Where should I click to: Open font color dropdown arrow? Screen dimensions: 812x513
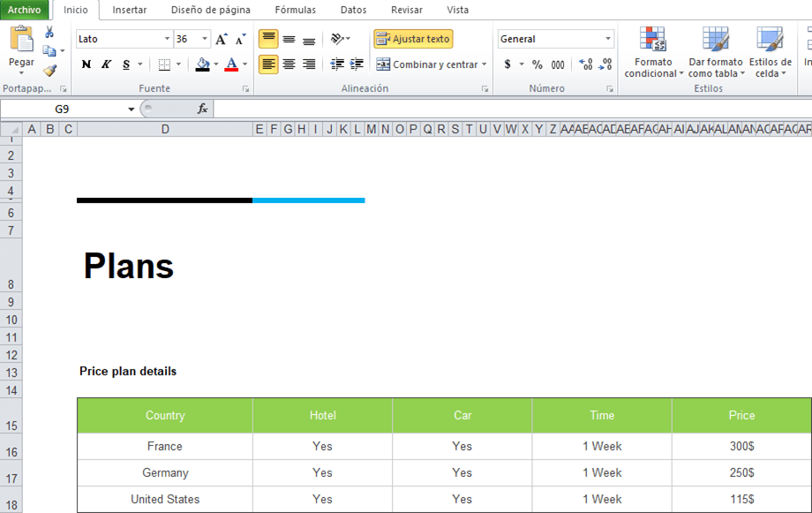coord(244,64)
